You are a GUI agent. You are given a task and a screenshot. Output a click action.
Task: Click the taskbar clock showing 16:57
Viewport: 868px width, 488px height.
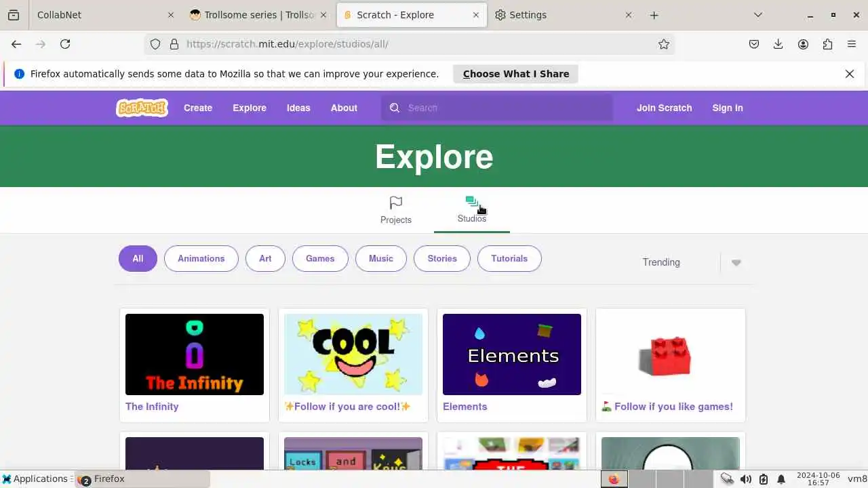(x=818, y=479)
